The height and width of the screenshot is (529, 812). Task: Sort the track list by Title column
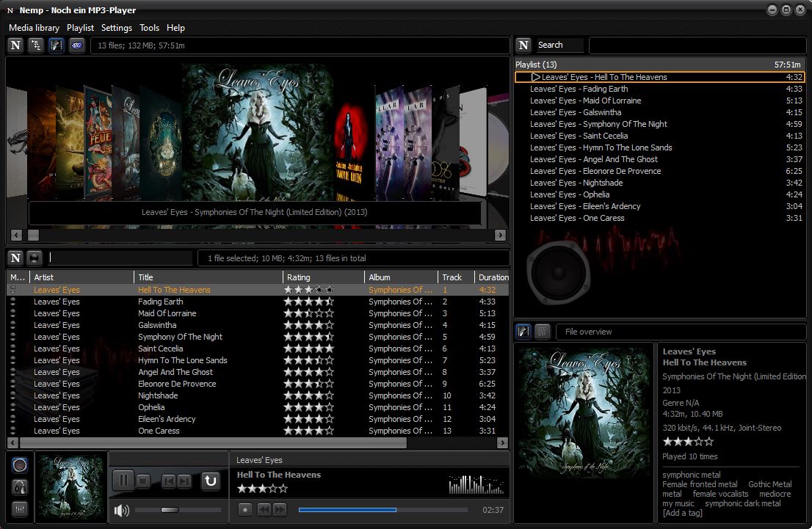pos(209,277)
